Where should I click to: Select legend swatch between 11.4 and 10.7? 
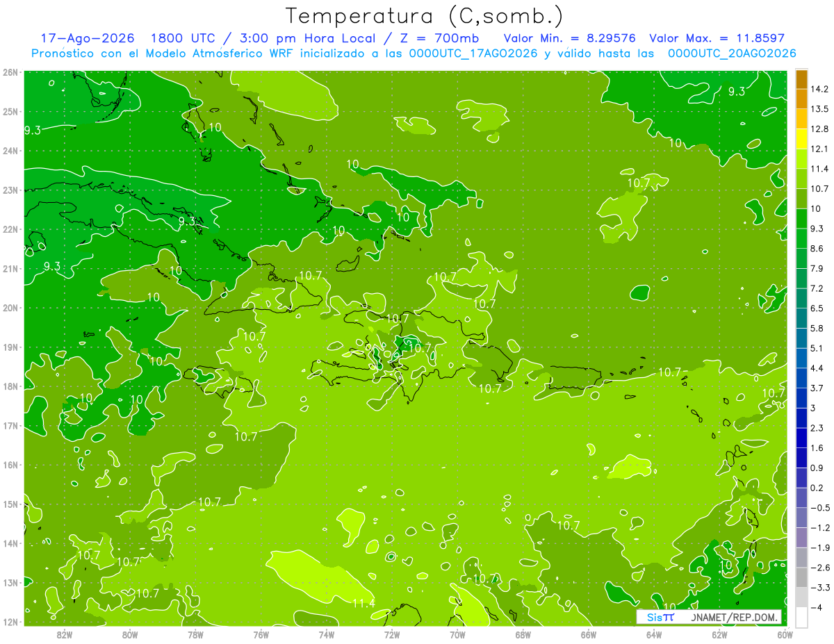[x=801, y=178]
